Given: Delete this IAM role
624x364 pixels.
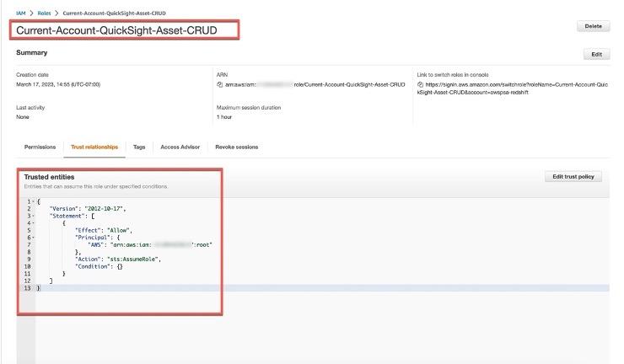Looking at the screenshot, I should tap(593, 26).
